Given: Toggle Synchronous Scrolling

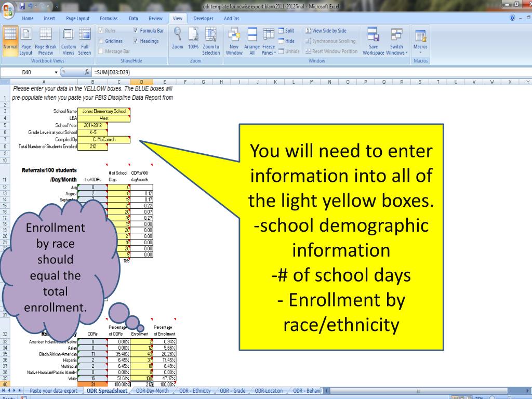Looking at the screenshot, I should tap(330, 41).
